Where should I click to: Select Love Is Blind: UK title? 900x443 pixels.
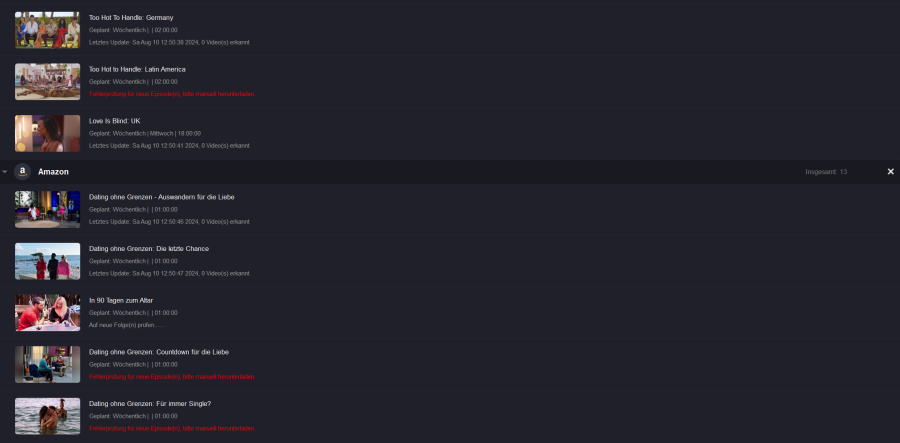(114, 121)
